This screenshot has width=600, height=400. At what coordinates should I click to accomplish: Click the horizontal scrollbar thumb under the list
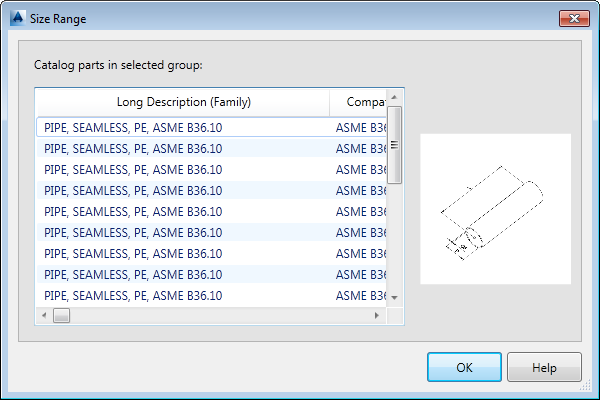tap(61, 315)
